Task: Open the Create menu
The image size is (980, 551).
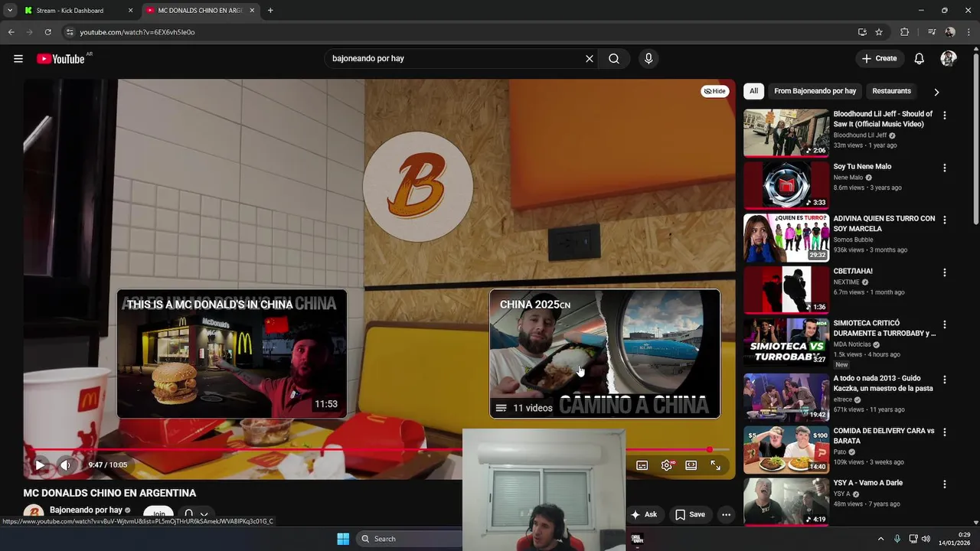Action: pos(879,59)
